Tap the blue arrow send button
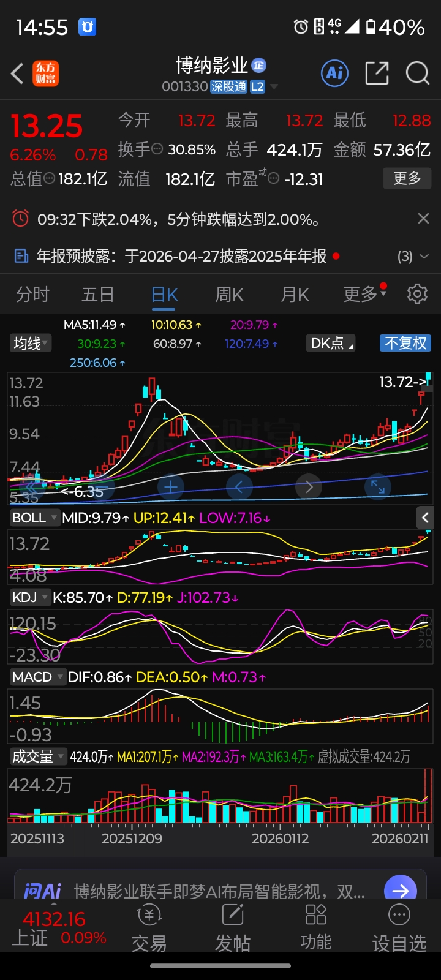441x980 pixels. point(401,890)
